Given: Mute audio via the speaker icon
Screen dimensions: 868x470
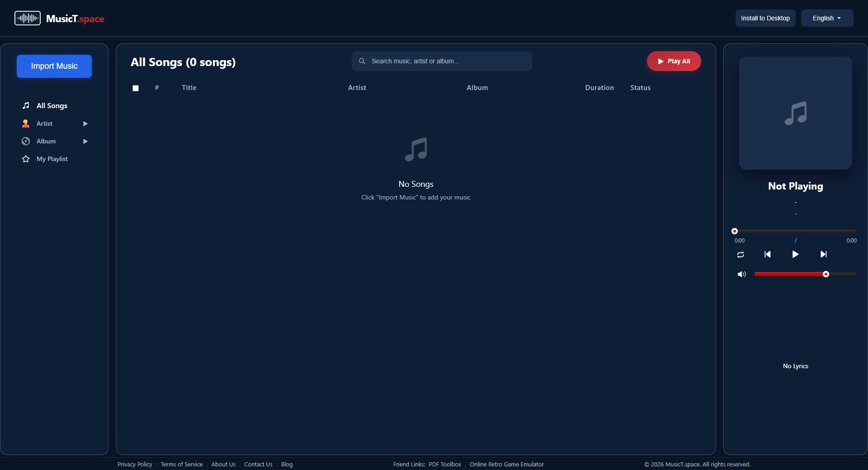Looking at the screenshot, I should (741, 274).
